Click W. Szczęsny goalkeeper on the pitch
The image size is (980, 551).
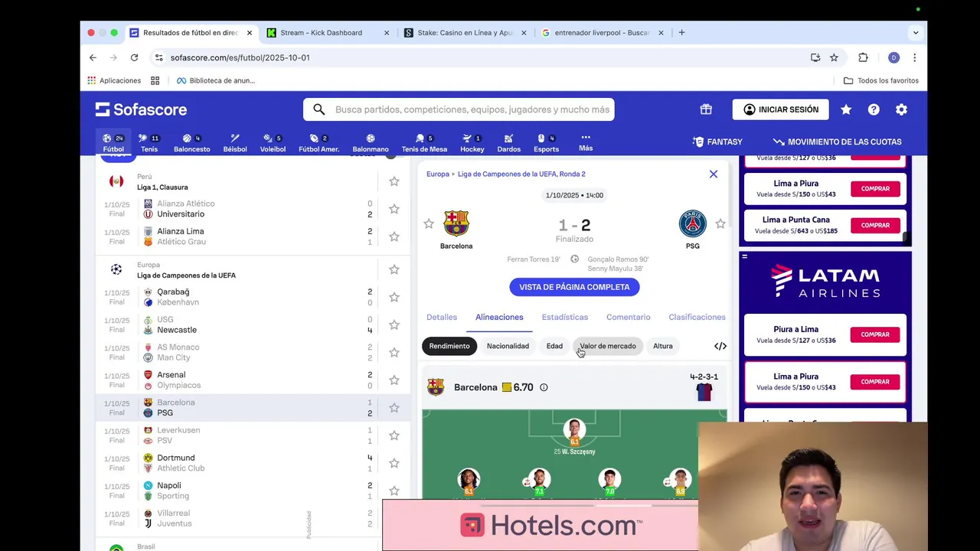coord(574,437)
